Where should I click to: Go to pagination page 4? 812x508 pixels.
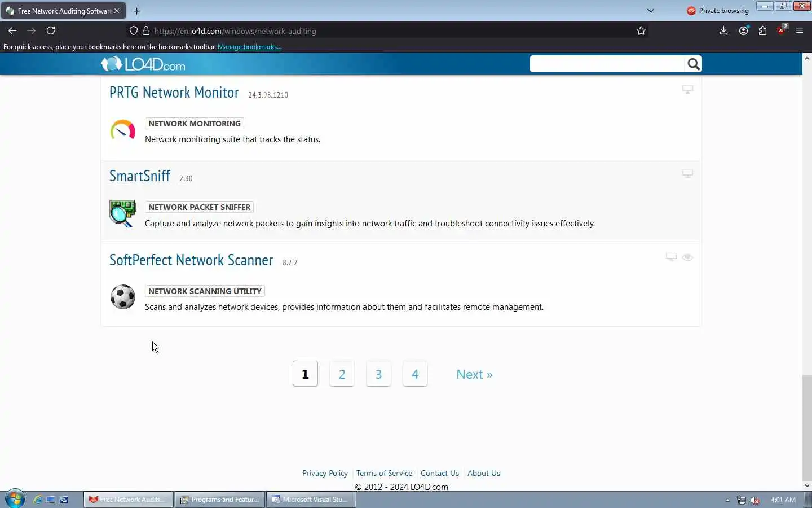pos(415,374)
